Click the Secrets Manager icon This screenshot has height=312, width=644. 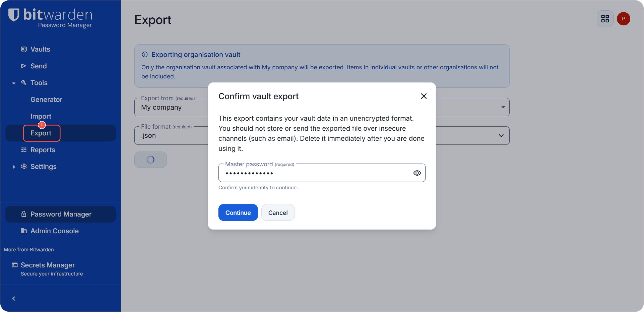15,265
